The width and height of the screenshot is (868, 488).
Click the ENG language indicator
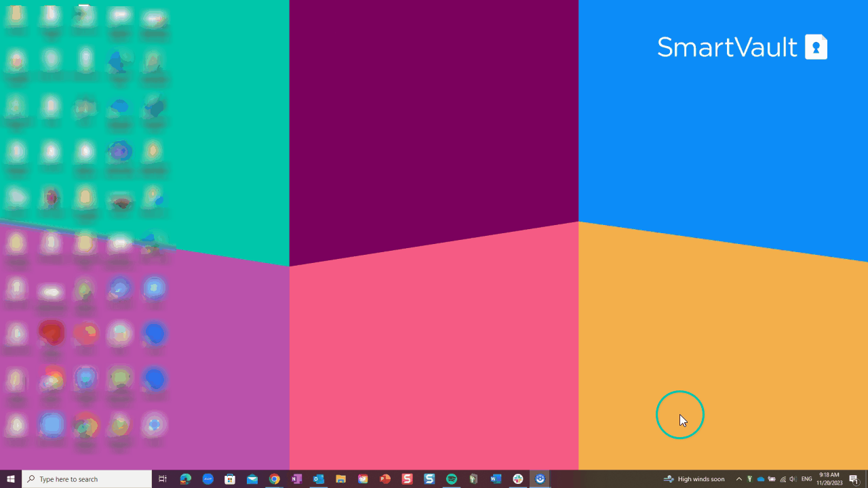pyautogui.click(x=807, y=479)
